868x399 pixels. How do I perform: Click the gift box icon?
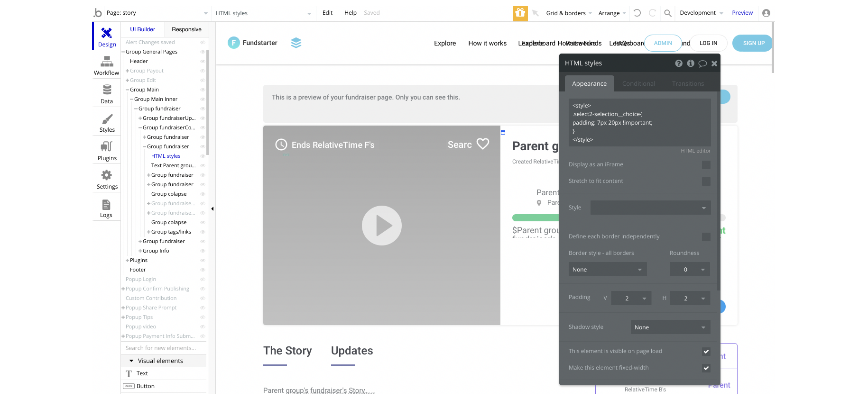[x=520, y=13]
